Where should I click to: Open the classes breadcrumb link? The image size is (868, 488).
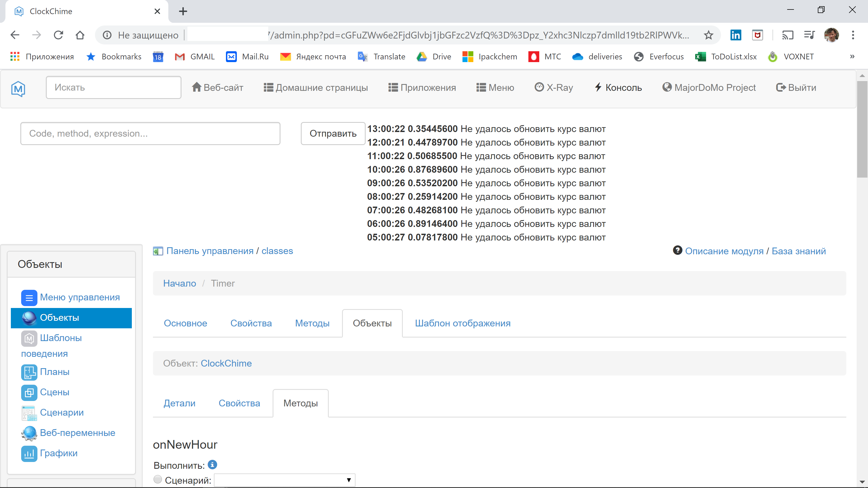[x=277, y=251]
